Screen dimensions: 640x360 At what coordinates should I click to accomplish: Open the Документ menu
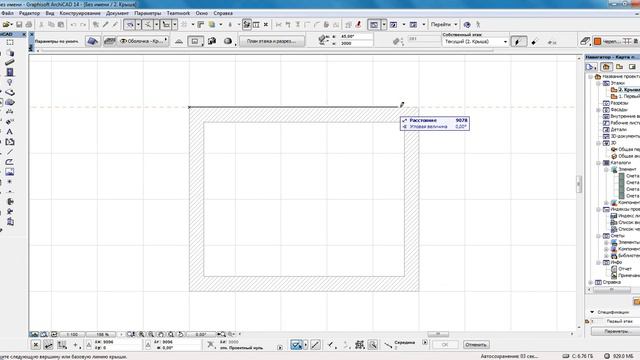[117, 13]
